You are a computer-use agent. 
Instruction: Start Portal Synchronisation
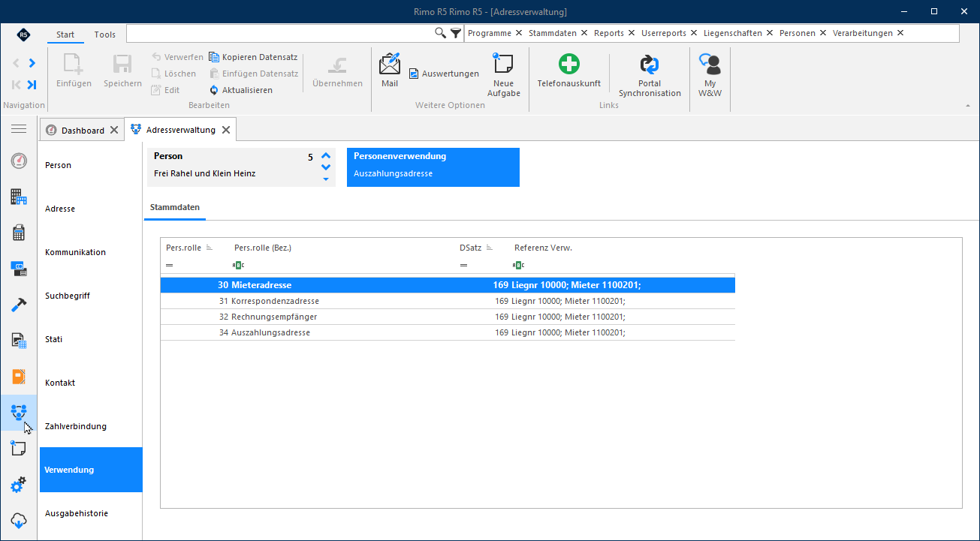coord(650,75)
